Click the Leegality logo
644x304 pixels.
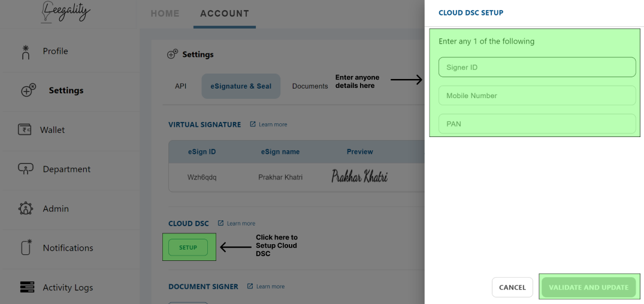coord(66,13)
